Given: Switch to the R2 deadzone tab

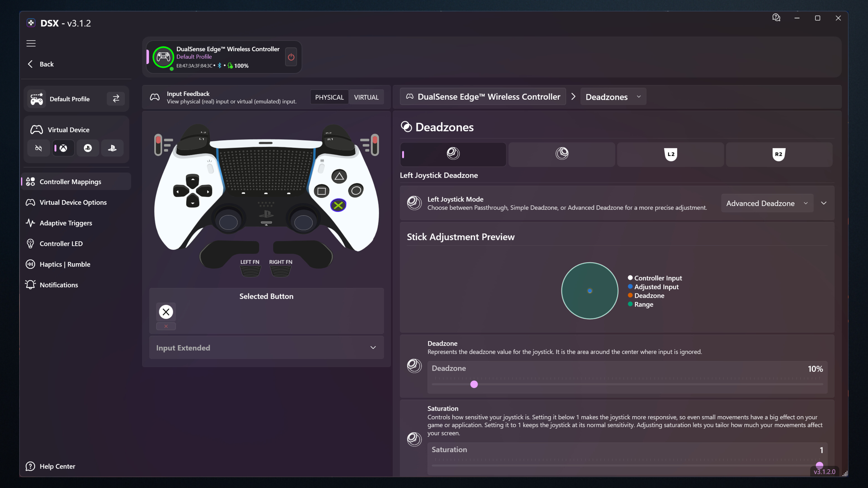Looking at the screenshot, I should click(x=779, y=154).
